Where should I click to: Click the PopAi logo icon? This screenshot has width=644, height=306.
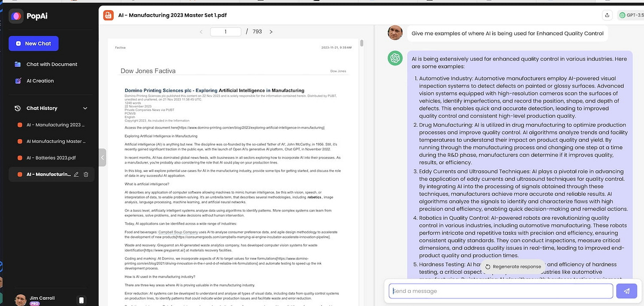pyautogui.click(x=16, y=16)
